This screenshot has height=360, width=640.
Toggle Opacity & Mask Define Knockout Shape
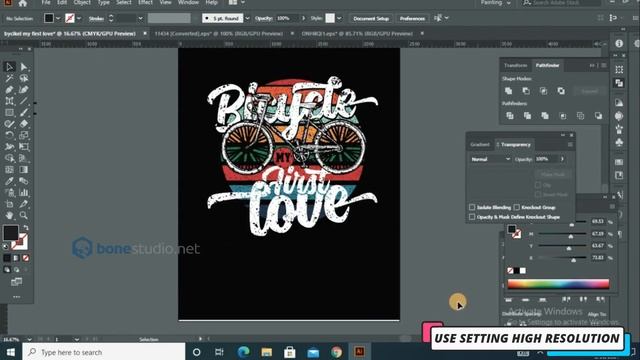pyautogui.click(x=472, y=217)
